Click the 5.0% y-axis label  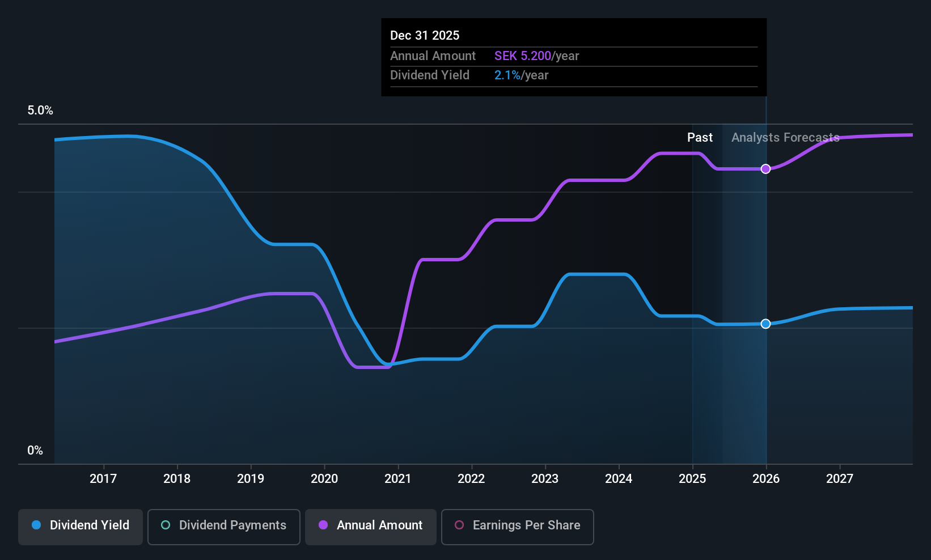click(x=40, y=111)
